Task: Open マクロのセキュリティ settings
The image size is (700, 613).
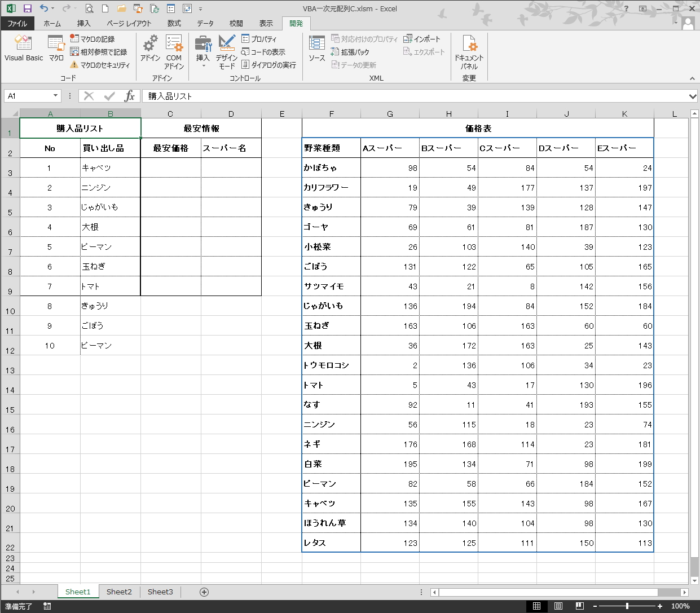Action: pyautogui.click(x=100, y=65)
